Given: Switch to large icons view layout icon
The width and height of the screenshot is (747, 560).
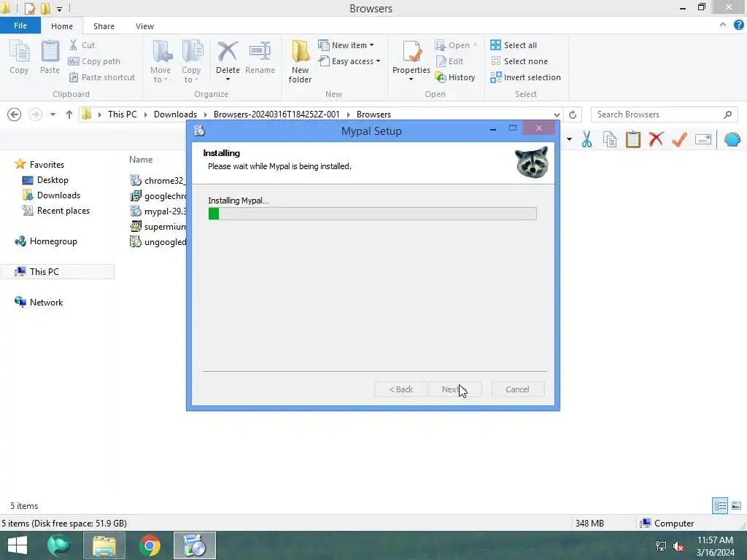Looking at the screenshot, I should point(736,505).
